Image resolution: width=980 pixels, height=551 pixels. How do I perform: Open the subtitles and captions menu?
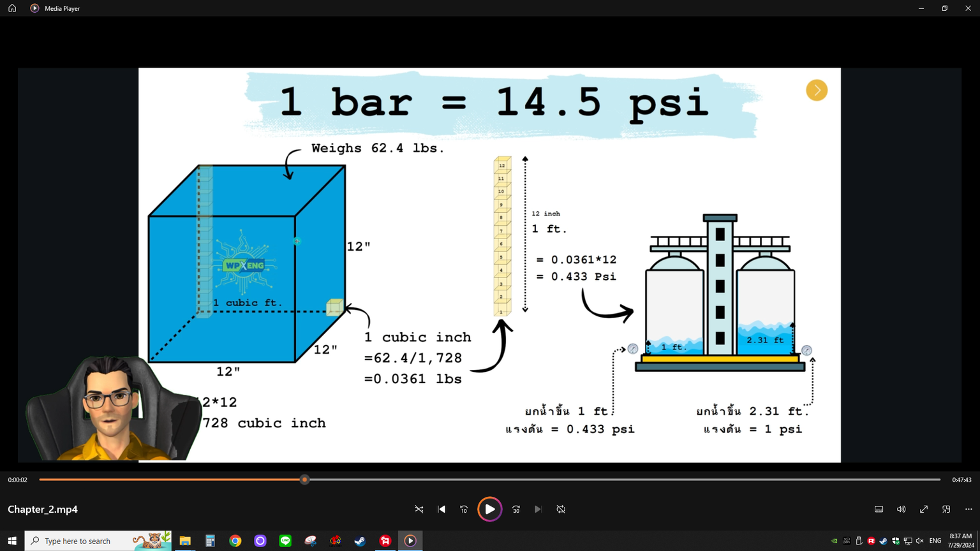879,510
